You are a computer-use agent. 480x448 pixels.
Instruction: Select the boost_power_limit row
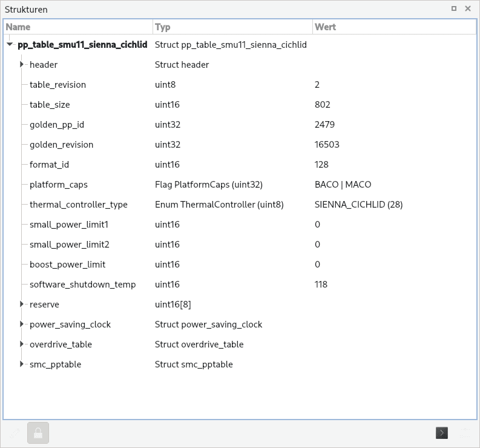(240, 265)
